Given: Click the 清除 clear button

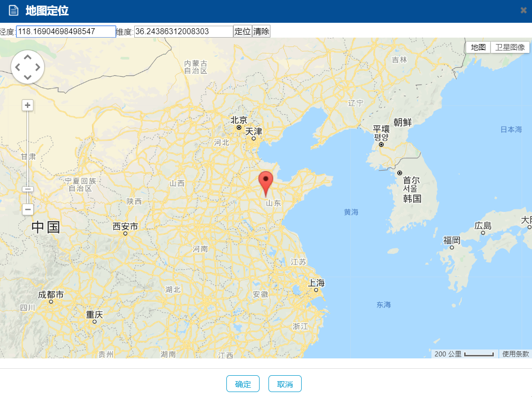Looking at the screenshot, I should point(261,32).
